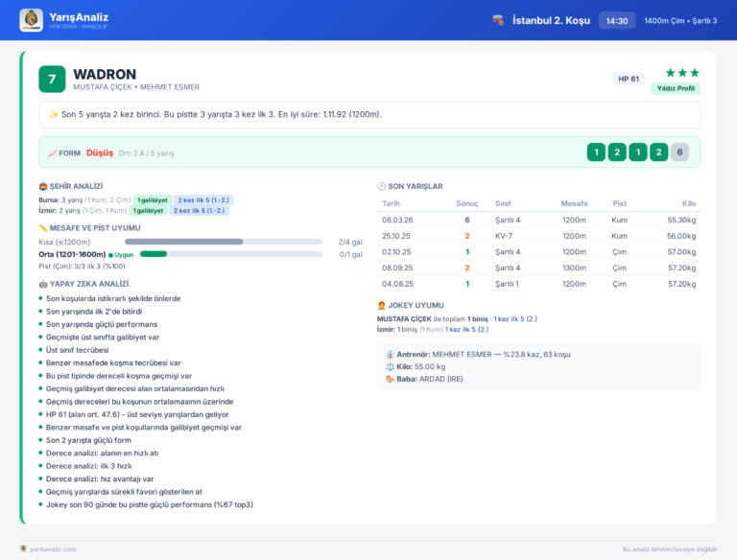Click the Orta (1201-1600m) progress bar
Viewport: 737px width, 560px height.
230,254
